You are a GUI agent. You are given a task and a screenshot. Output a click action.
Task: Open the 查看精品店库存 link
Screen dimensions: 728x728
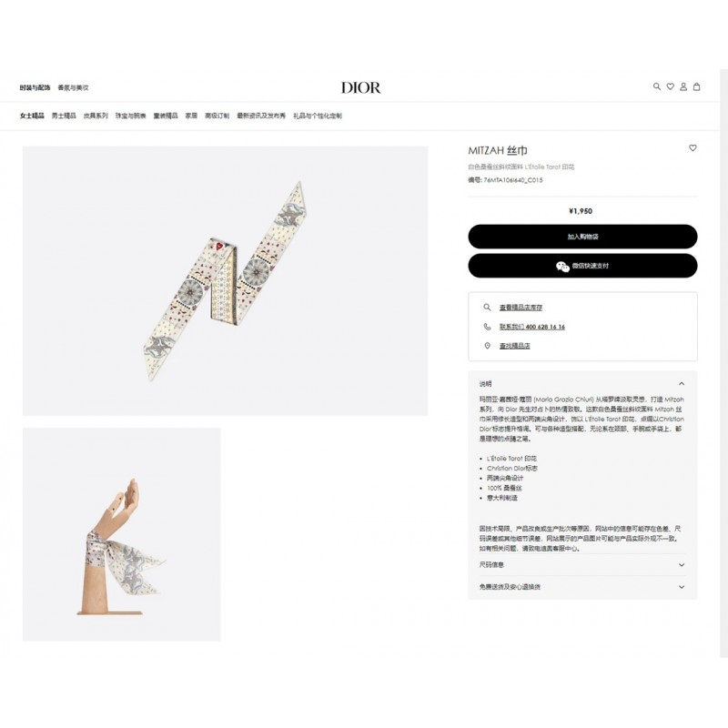click(x=521, y=308)
